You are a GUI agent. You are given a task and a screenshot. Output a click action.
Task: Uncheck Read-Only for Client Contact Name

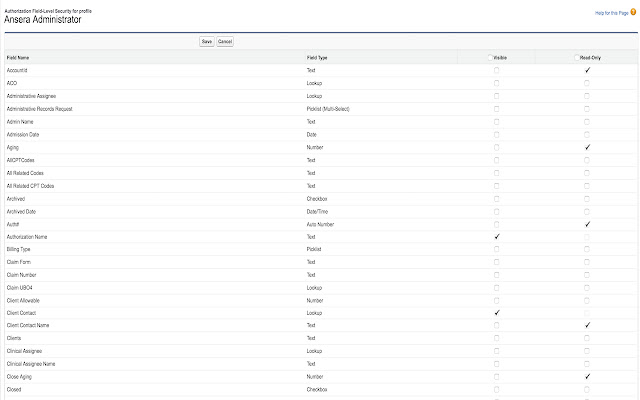(x=587, y=325)
